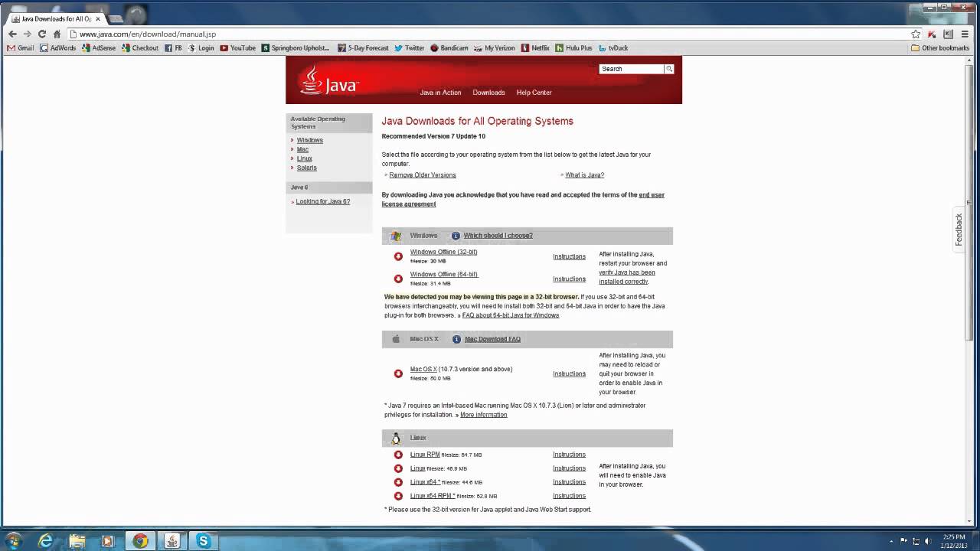Click the search magnifier icon
Image resolution: width=980 pixels, height=551 pixels.
tap(668, 69)
